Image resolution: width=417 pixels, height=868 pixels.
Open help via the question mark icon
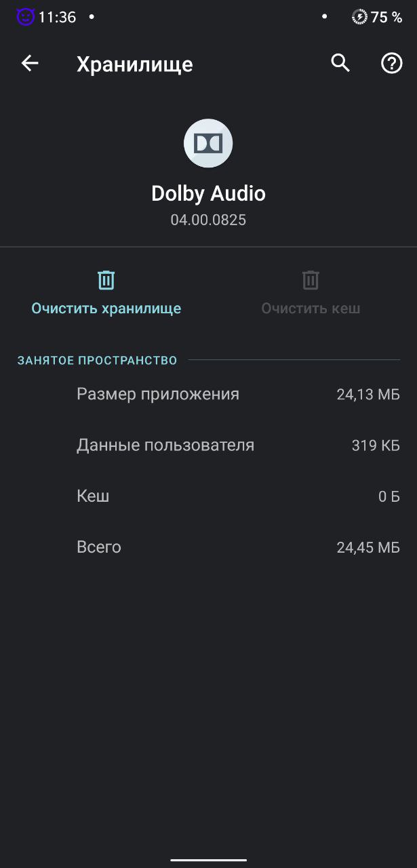[391, 64]
